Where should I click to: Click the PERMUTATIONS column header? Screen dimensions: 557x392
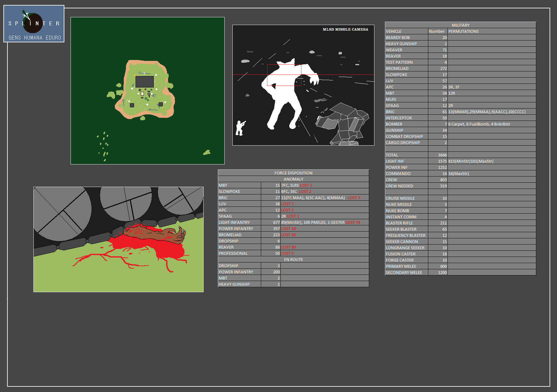pos(463,31)
